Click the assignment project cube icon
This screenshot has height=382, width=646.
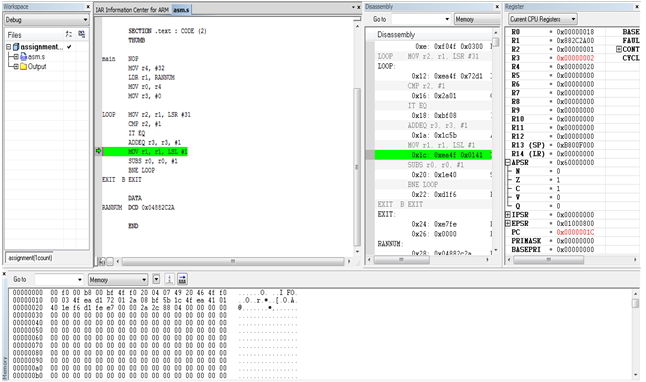[16, 47]
